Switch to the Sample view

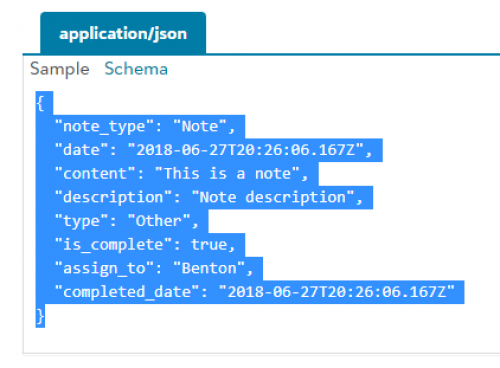60,69
